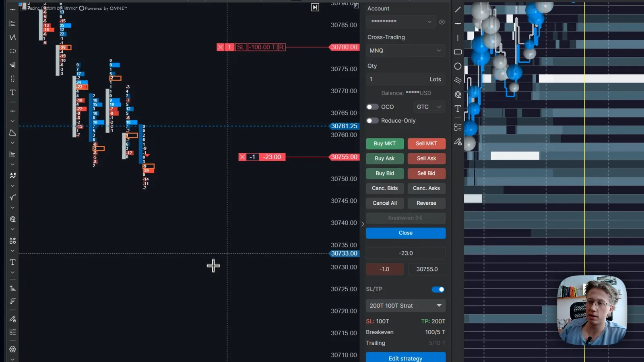
Task: Select the zigzag line drawing tool
Action: [12, 37]
